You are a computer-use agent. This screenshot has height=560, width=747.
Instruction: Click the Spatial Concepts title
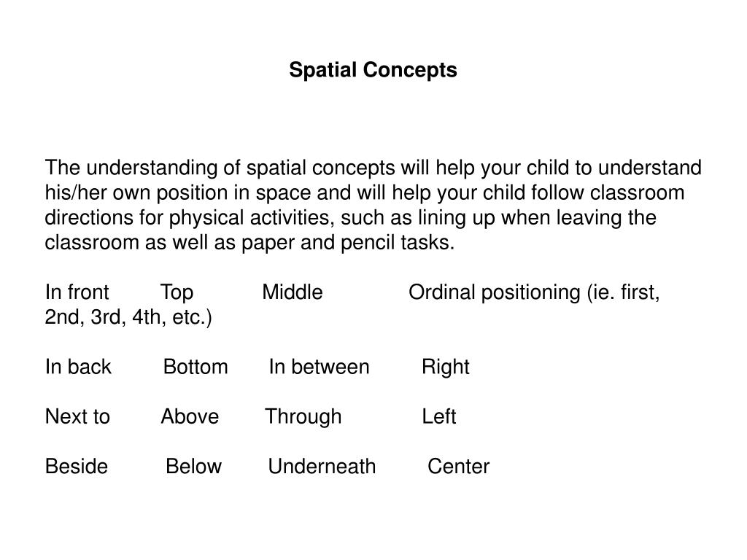[x=373, y=70]
